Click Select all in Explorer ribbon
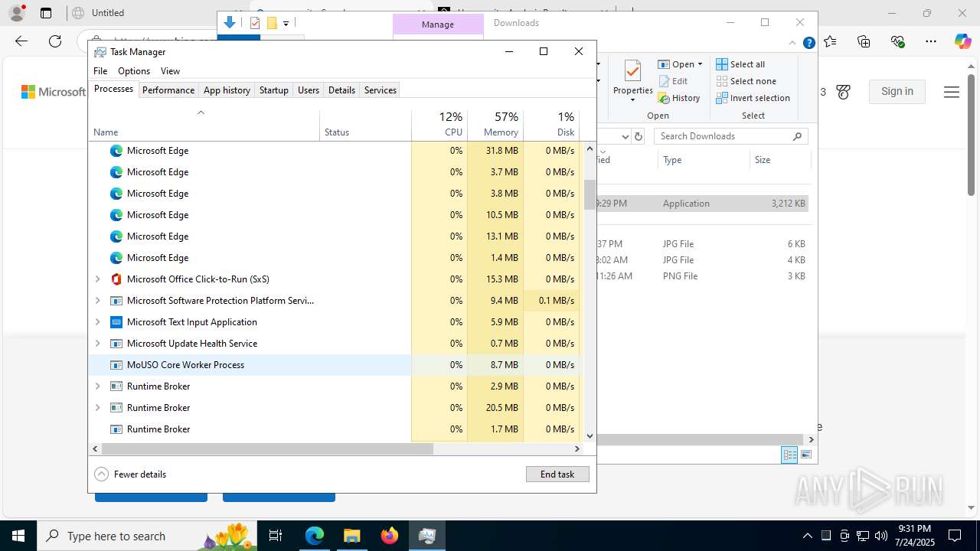980x551 pixels. [740, 64]
